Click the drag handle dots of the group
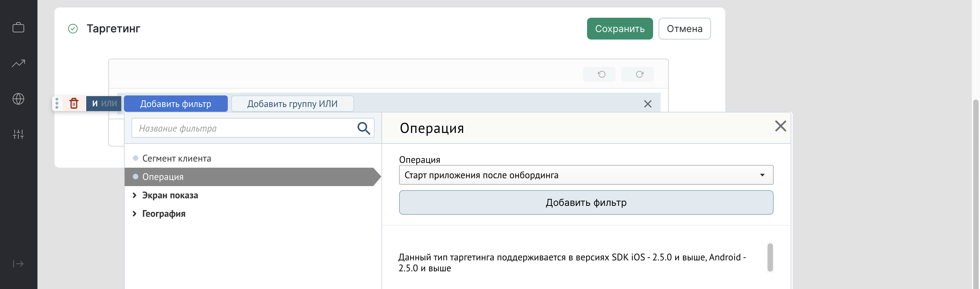Image resolution: width=980 pixels, height=289 pixels. 57,104
